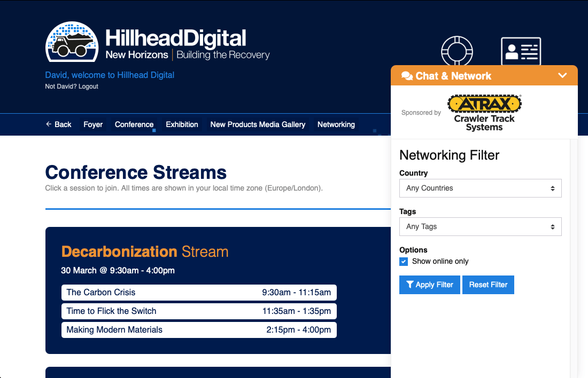The height and width of the screenshot is (378, 588).
Task: Open the Foyer tab
Action: pyautogui.click(x=93, y=124)
